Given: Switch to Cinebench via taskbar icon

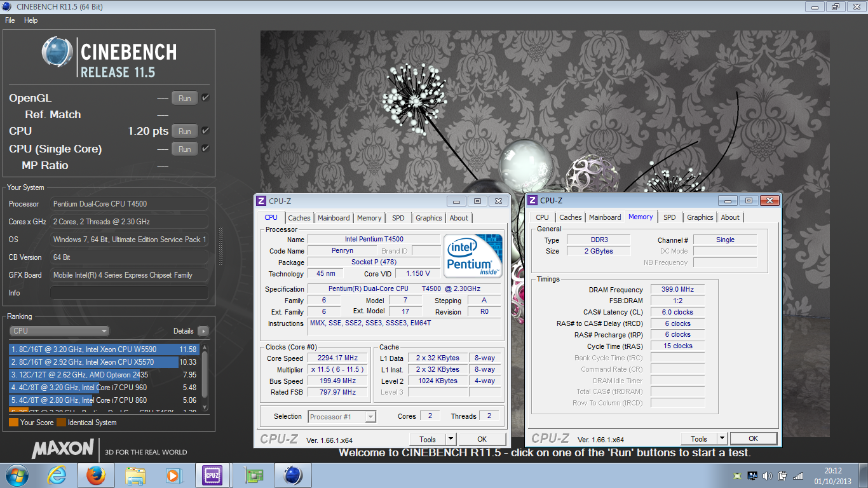Looking at the screenshot, I should (292, 475).
